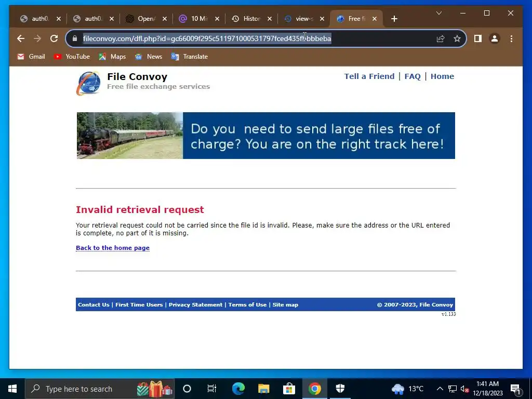This screenshot has width=532, height=399.
Task: Close the second auth0 tab
Action: point(112,19)
